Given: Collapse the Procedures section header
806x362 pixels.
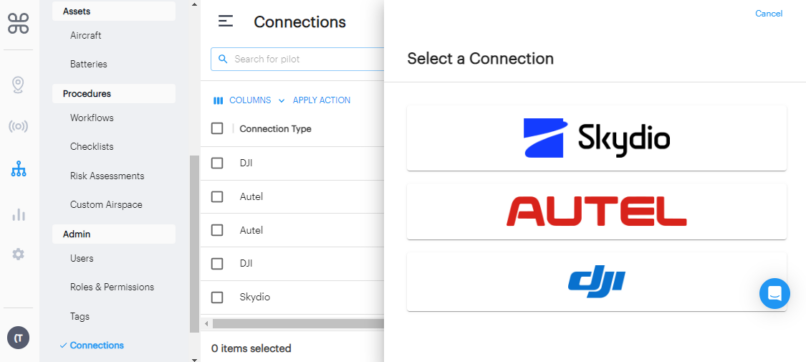Looking at the screenshot, I should pos(114,94).
